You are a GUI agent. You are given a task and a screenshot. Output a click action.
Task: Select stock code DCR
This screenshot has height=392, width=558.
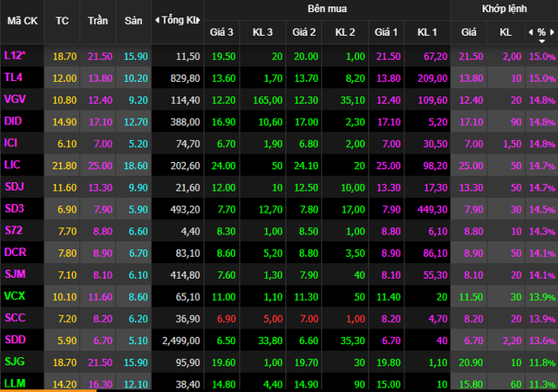point(16,253)
